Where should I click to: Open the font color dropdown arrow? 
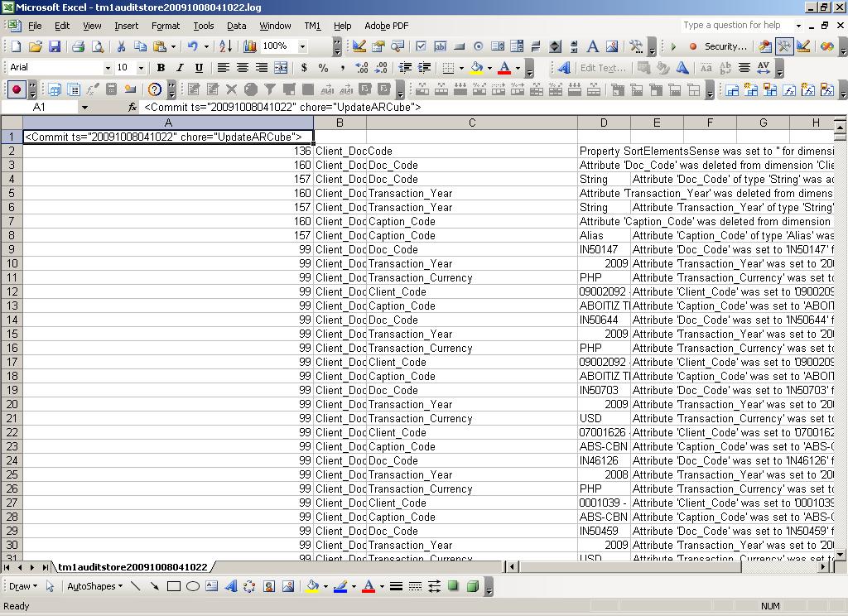tap(518, 68)
